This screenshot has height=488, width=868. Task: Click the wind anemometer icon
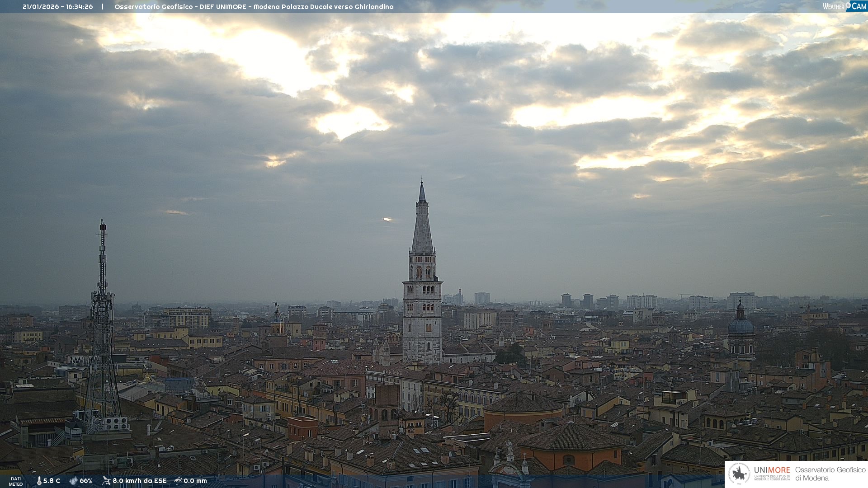(x=106, y=481)
